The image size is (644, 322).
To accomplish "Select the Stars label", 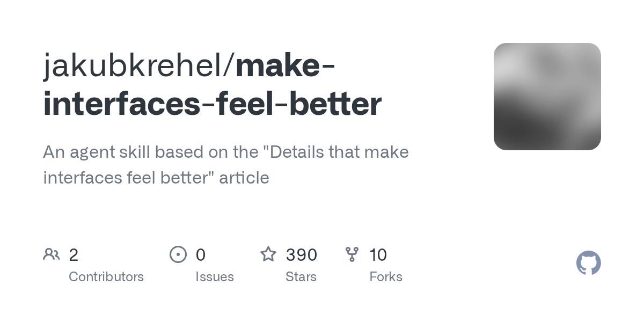I will [301, 277].
